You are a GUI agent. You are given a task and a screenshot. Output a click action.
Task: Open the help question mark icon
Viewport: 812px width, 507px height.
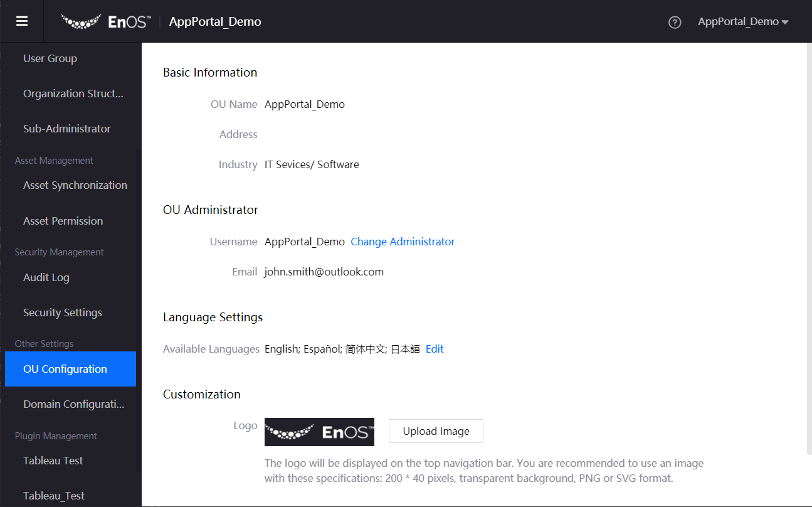tap(675, 22)
